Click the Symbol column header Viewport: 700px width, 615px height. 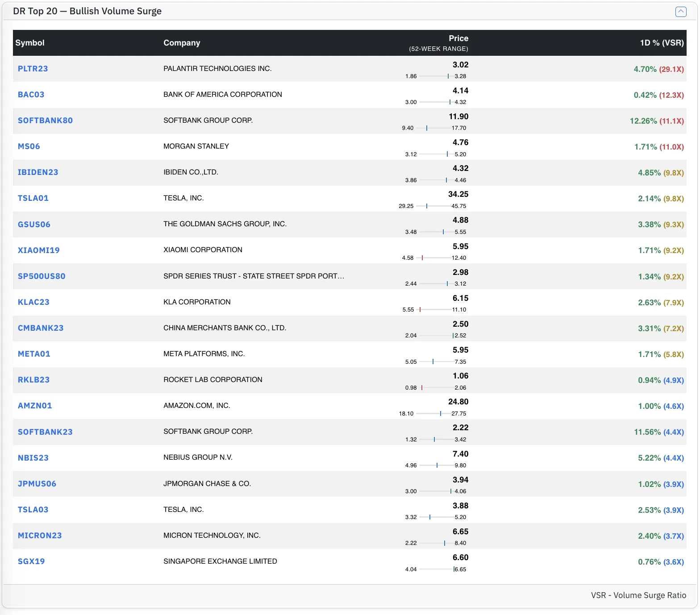coord(30,43)
